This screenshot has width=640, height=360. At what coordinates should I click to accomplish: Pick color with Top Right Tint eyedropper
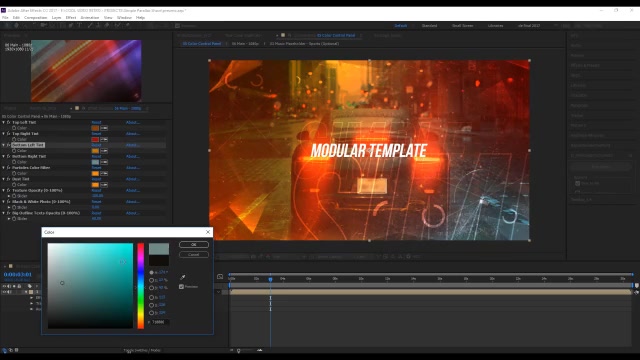pyautogui.click(x=104, y=140)
